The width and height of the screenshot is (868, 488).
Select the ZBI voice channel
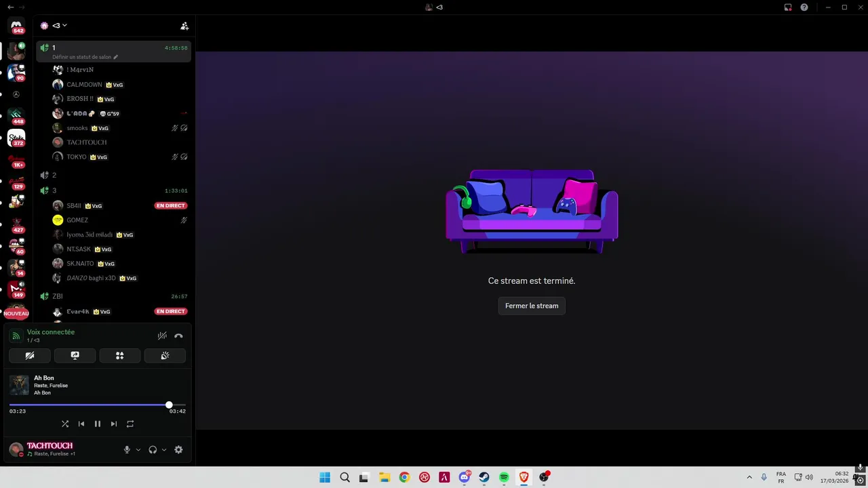click(113, 296)
